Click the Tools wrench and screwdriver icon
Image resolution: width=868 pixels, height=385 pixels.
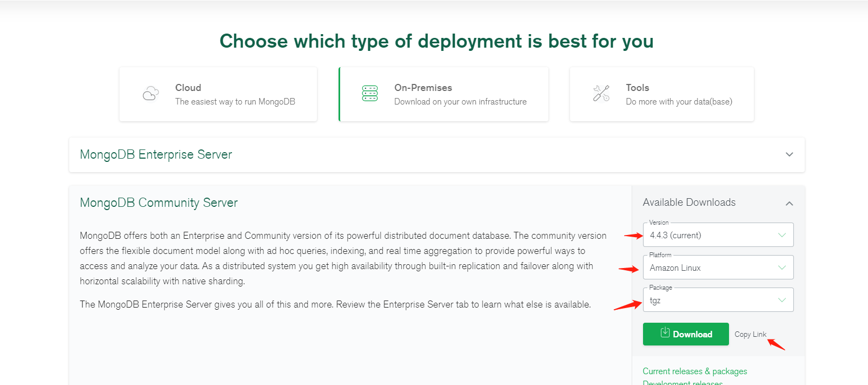tap(601, 93)
